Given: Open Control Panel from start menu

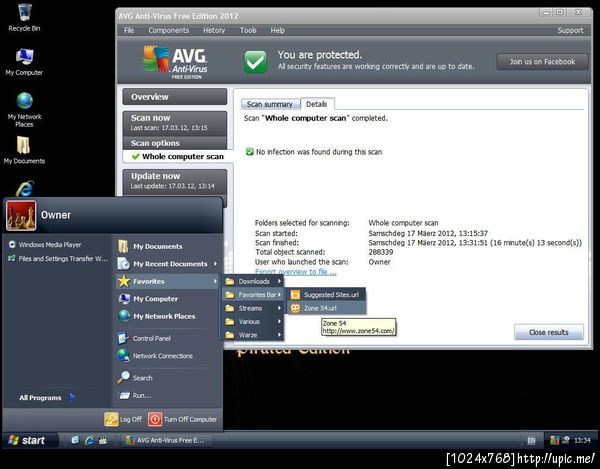Looking at the screenshot, I should (144, 338).
